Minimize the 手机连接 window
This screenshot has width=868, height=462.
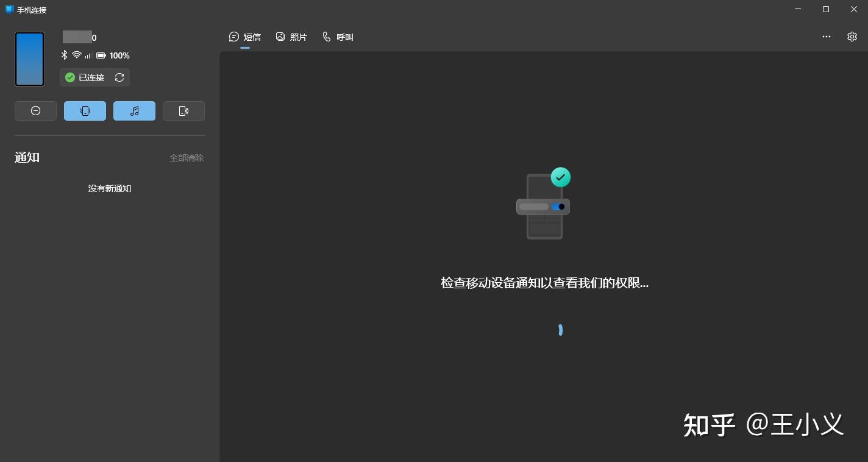[798, 9]
